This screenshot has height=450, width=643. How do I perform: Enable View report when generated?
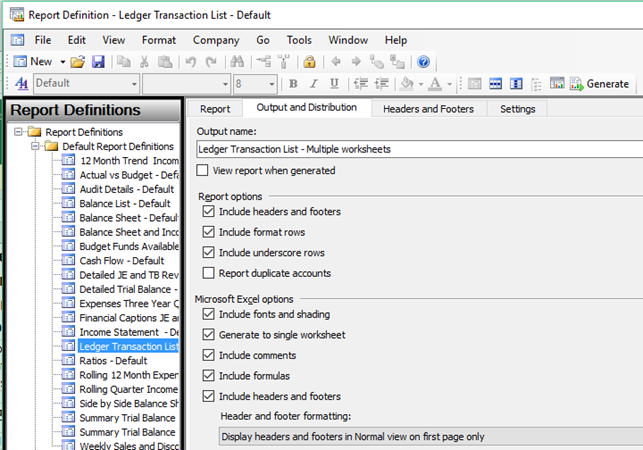[x=203, y=171]
